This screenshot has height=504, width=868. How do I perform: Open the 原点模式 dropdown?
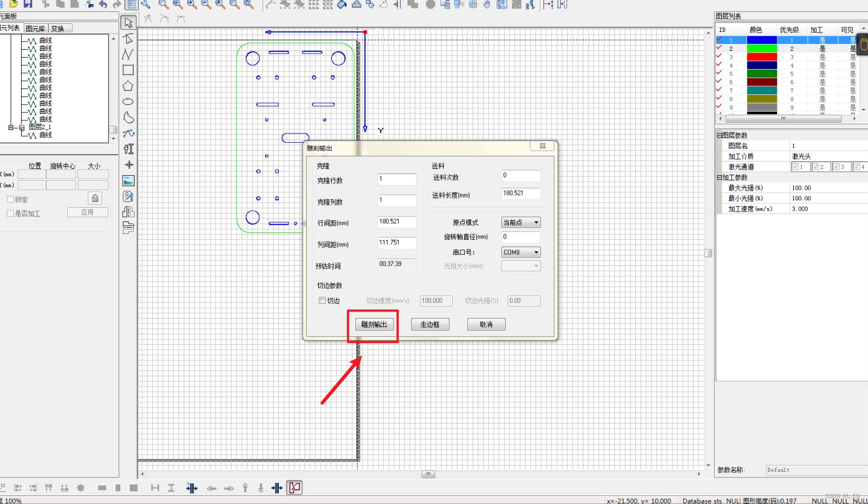tap(521, 222)
